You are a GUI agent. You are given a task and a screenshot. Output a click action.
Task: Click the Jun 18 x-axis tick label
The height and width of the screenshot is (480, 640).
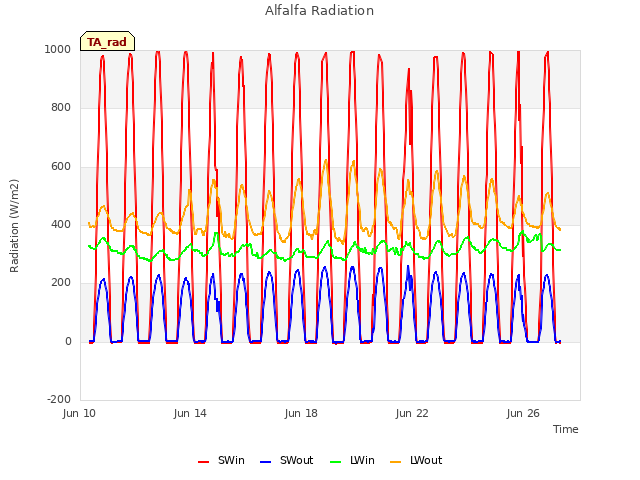[x=301, y=413]
